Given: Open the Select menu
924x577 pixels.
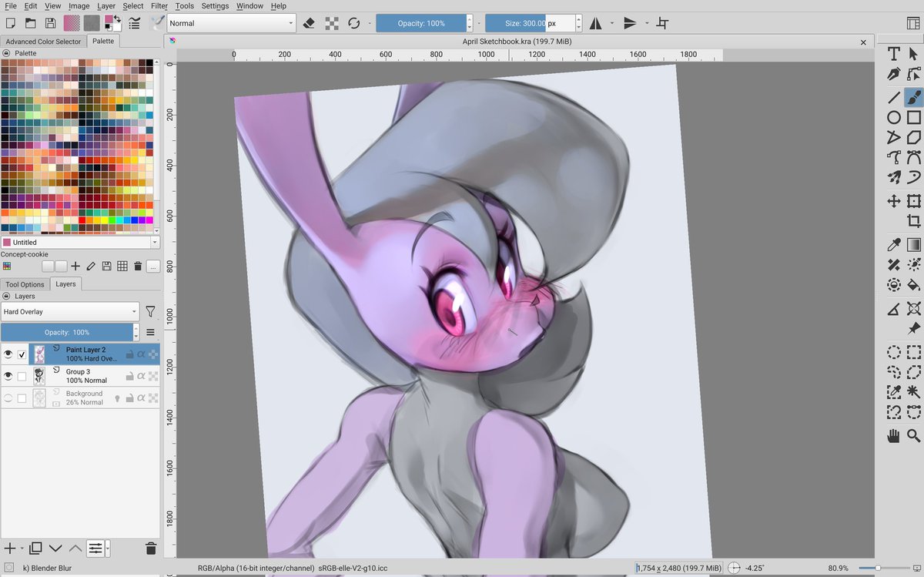Looking at the screenshot, I should point(133,5).
